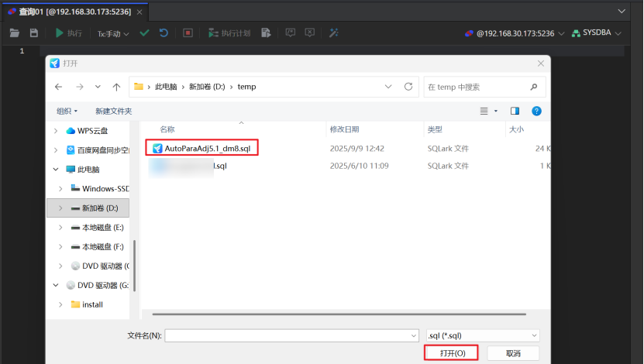644x364 pixels.
Task: Close the 查询01 query tab
Action: 139,12
